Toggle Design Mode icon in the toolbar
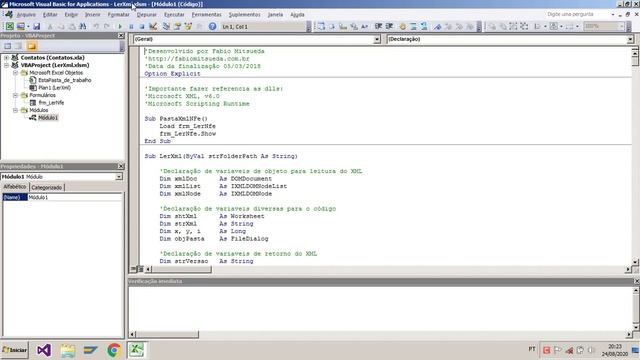 tap(153, 27)
